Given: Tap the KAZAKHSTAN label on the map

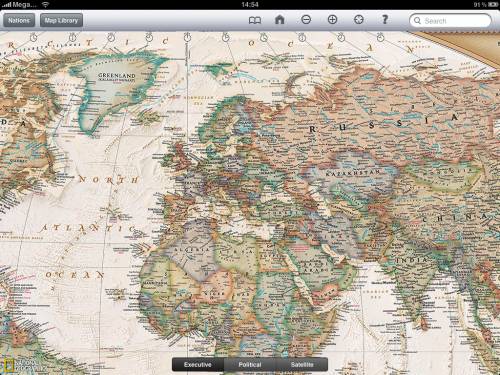Looking at the screenshot, I should 353,173.
